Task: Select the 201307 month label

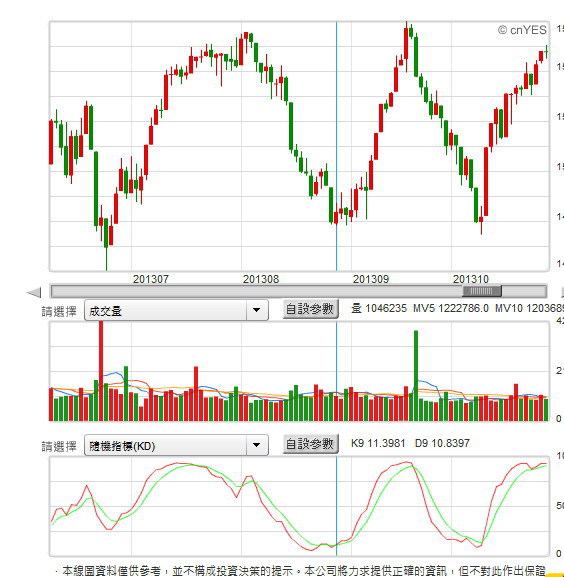Action: click(x=150, y=279)
